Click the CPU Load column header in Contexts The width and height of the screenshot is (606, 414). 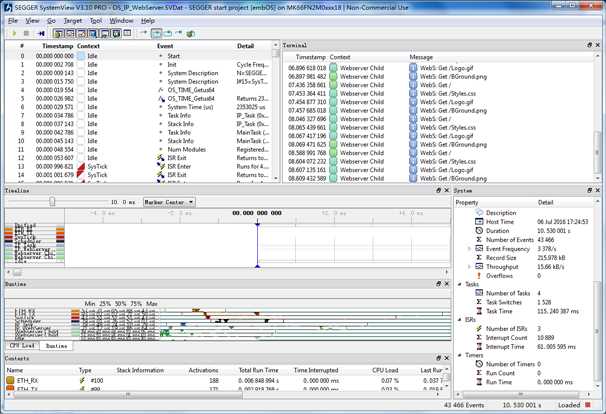385,370
